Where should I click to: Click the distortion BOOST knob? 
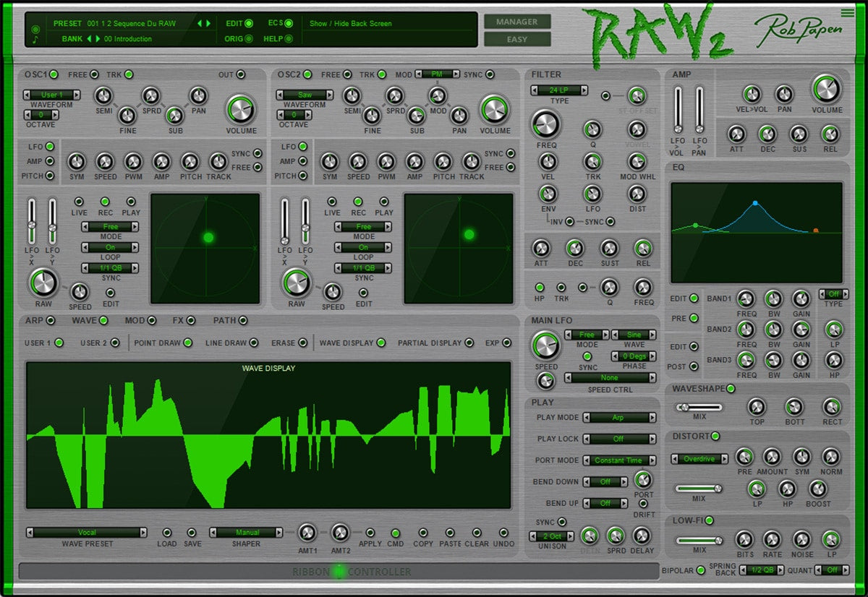click(x=817, y=489)
